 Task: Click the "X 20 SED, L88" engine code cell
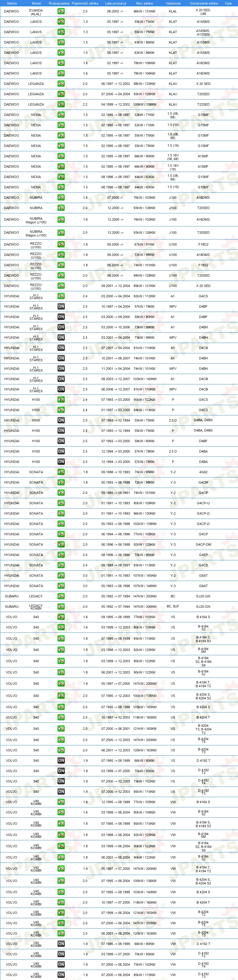click(x=203, y=12)
